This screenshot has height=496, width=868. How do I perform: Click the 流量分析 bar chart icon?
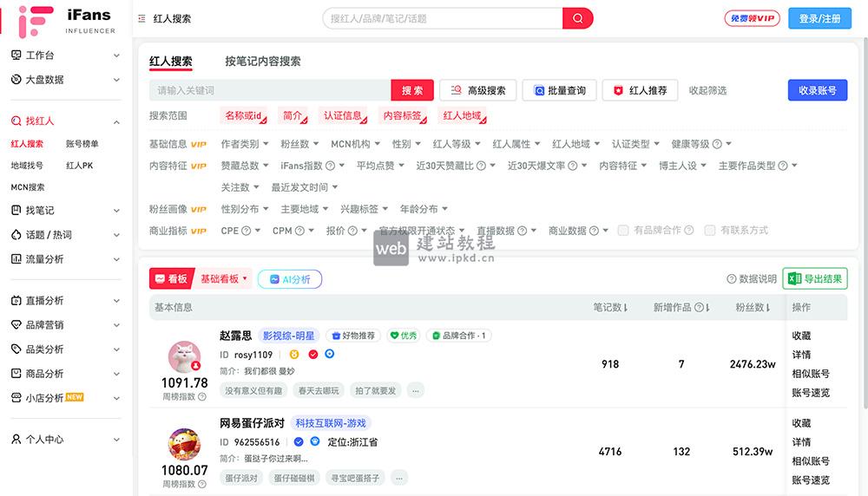16,258
